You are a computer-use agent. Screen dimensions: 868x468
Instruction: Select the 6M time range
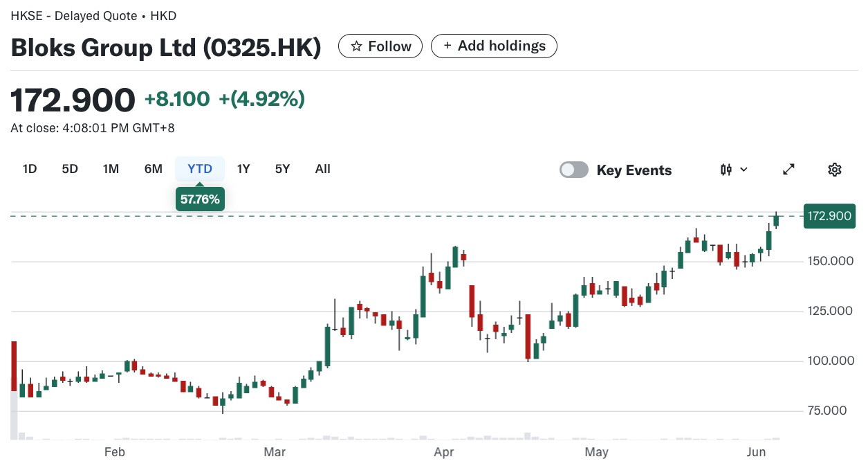pyautogui.click(x=153, y=169)
